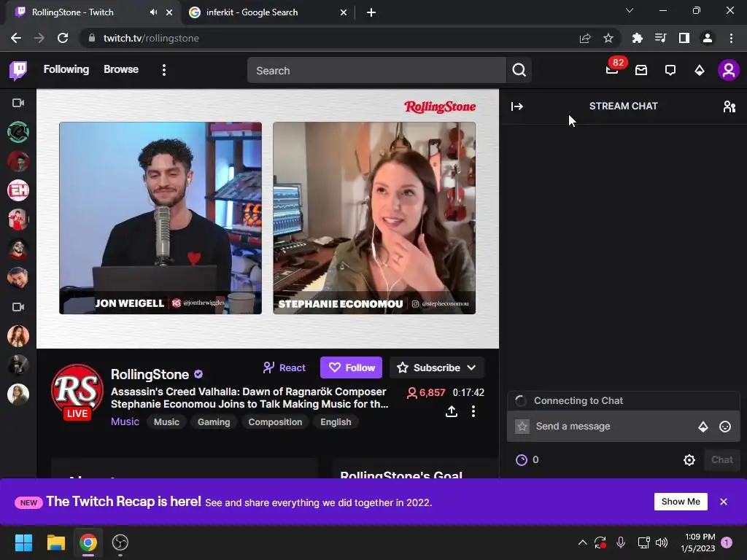Open the green circular logo channel in sidebar
Image resolution: width=747 pixels, height=560 pixels.
click(18, 132)
